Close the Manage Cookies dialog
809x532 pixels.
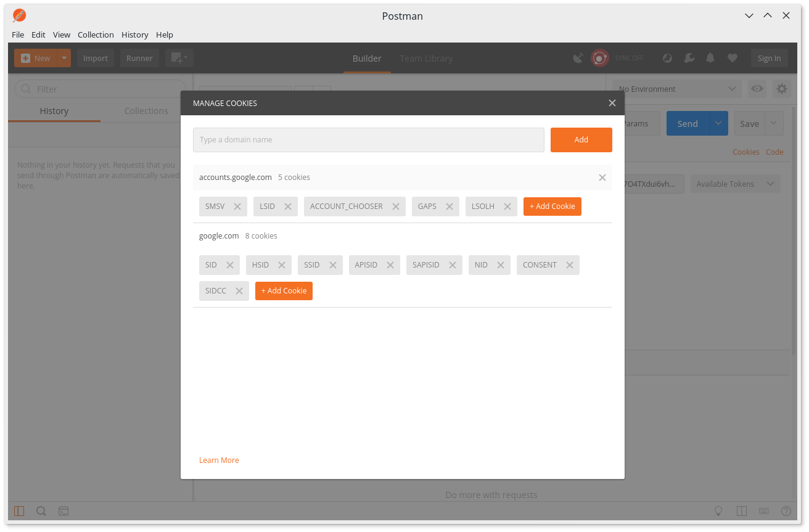coord(612,103)
